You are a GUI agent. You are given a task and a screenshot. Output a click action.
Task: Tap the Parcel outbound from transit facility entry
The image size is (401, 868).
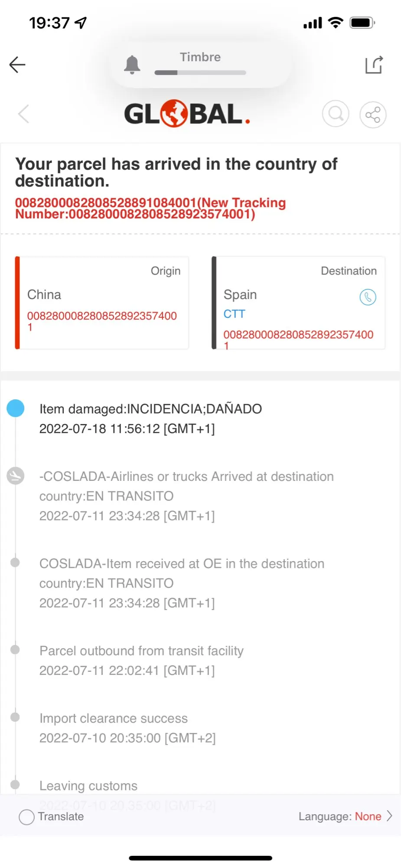[141, 651]
